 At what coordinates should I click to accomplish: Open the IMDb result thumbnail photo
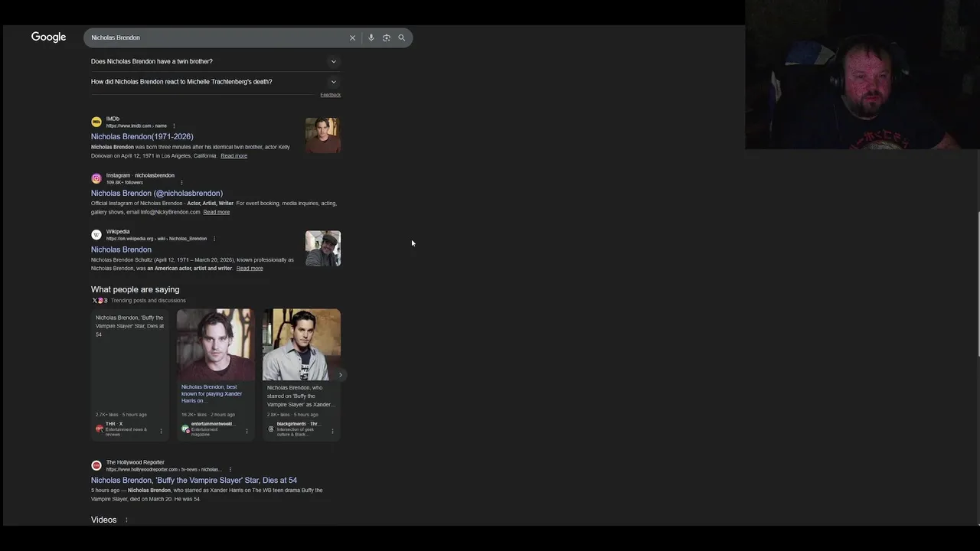[323, 135]
